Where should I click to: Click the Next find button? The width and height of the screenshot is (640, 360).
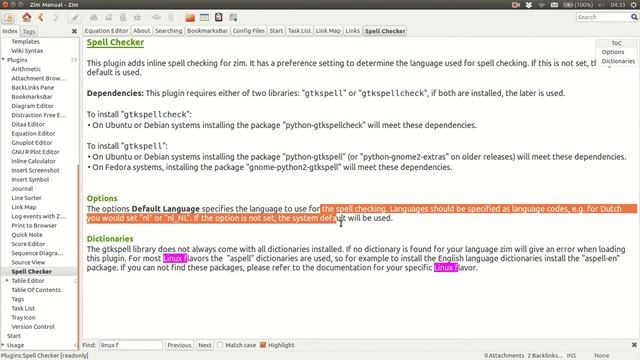click(x=205, y=345)
